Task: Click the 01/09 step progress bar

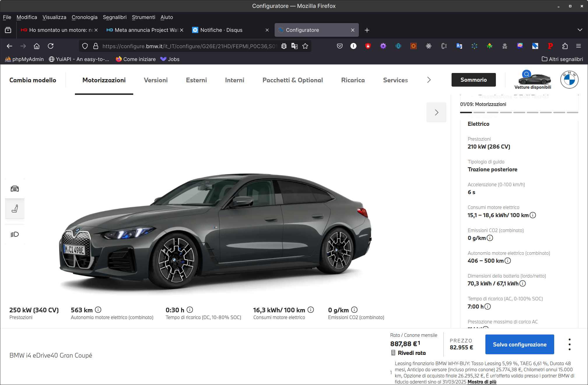Action: pos(519,112)
